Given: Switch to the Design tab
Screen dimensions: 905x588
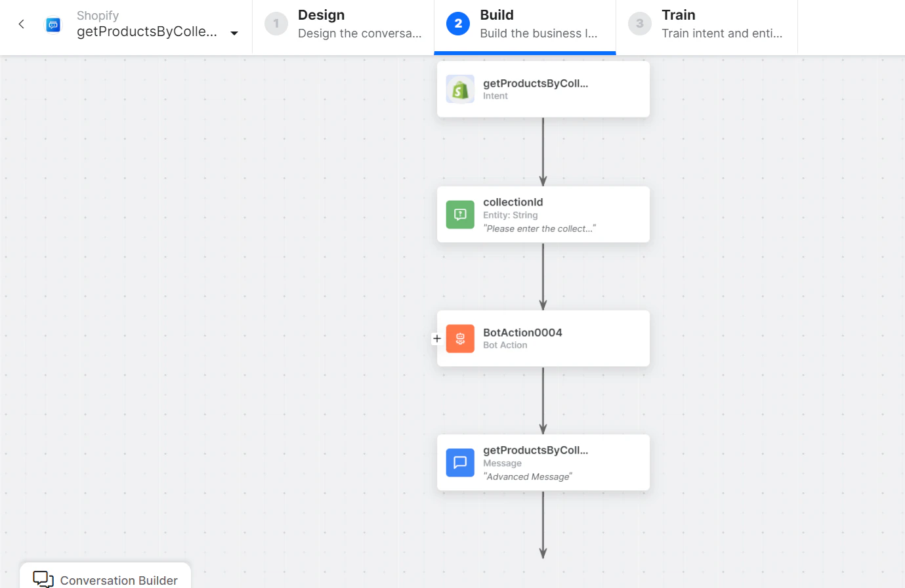Looking at the screenshot, I should click(x=343, y=24).
